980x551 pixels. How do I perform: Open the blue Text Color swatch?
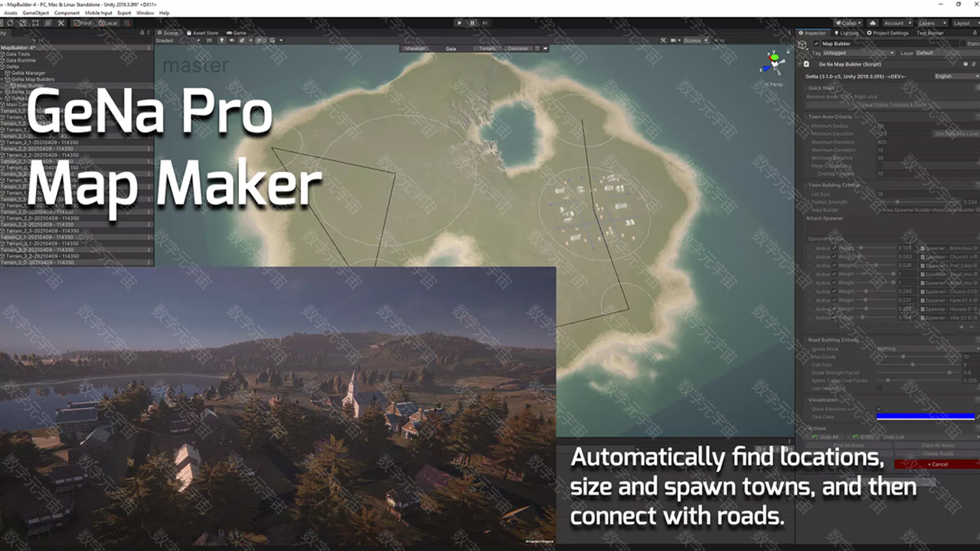pyautogui.click(x=926, y=416)
